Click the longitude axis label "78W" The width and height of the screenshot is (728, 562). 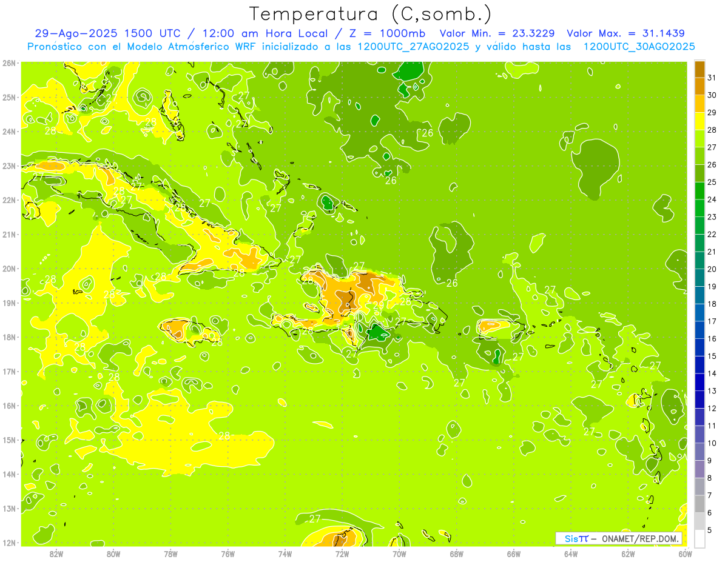(x=170, y=554)
